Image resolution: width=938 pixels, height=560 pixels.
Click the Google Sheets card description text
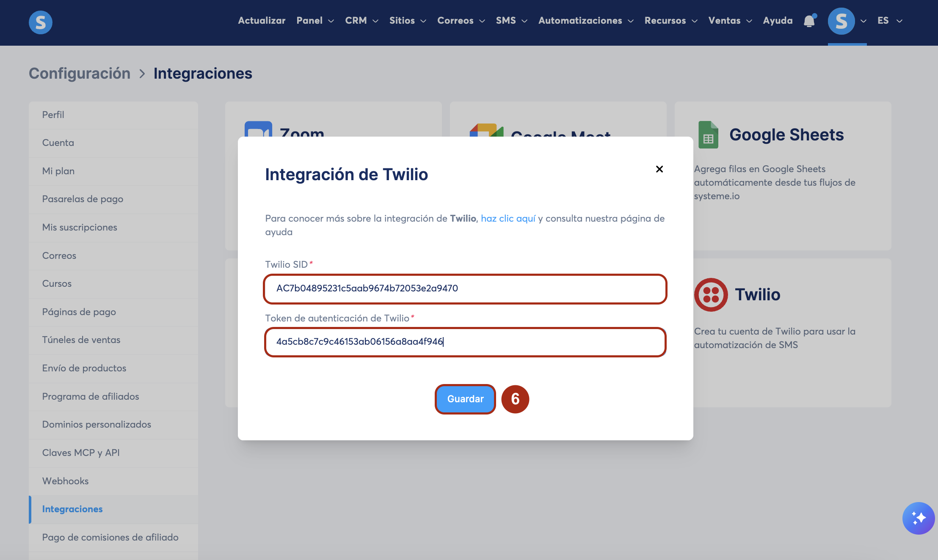pos(775,183)
